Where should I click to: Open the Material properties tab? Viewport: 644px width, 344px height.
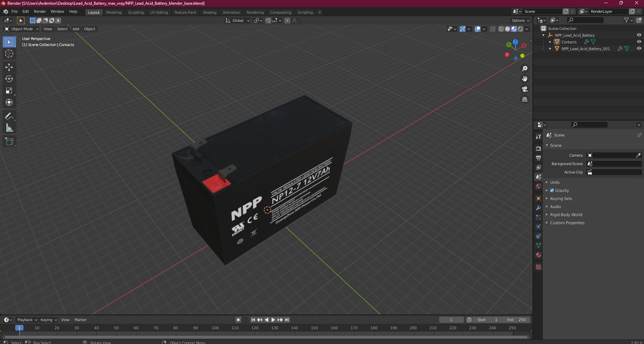pyautogui.click(x=538, y=255)
